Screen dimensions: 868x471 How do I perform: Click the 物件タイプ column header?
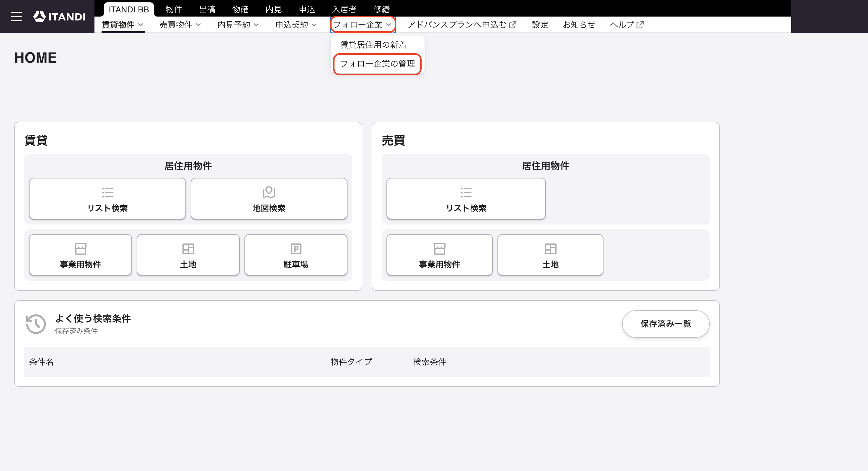tap(351, 362)
